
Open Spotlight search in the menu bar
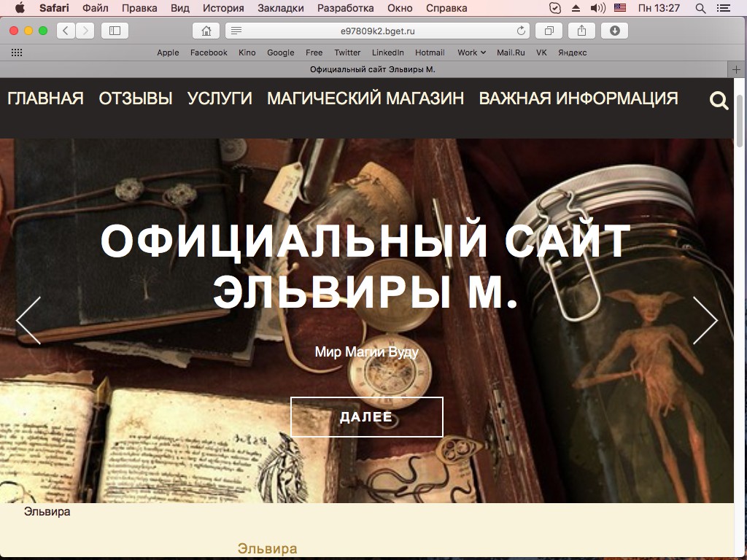click(x=700, y=8)
